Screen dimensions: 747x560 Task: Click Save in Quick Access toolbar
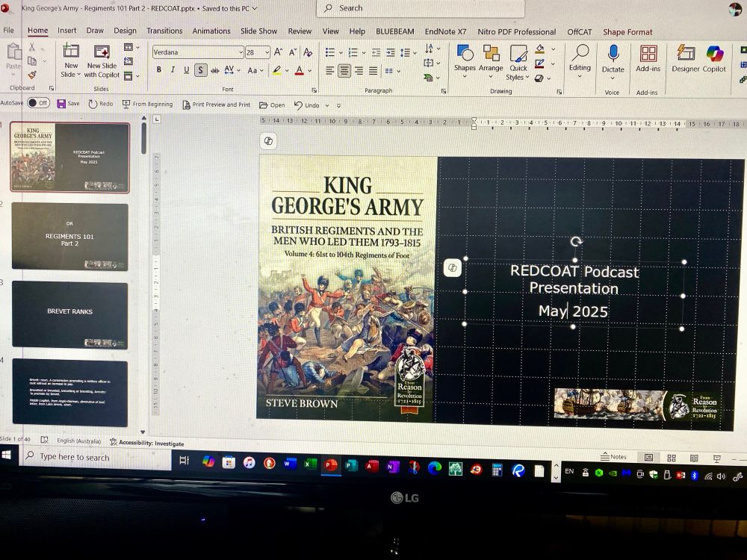click(x=68, y=103)
